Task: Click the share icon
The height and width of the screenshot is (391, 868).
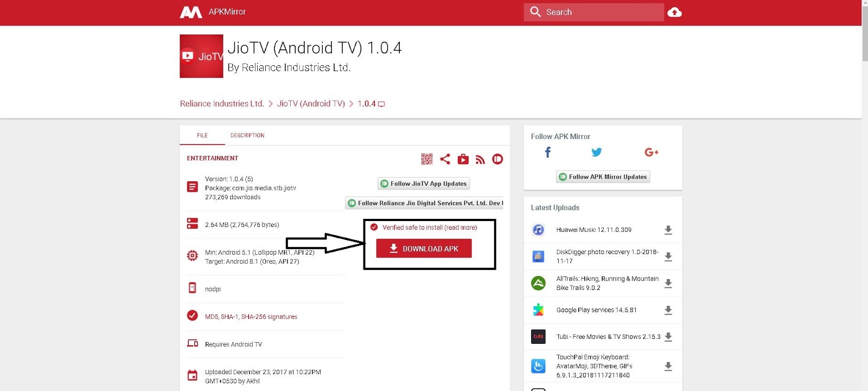Action: pyautogui.click(x=445, y=159)
